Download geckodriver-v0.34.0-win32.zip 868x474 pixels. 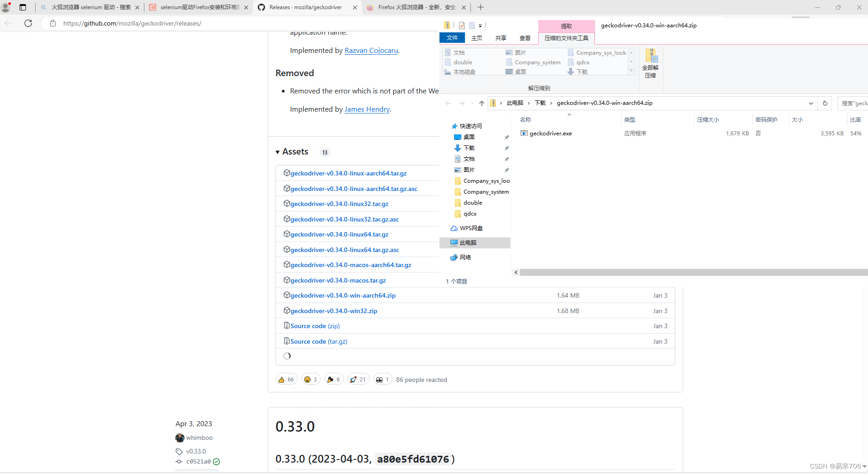333,310
